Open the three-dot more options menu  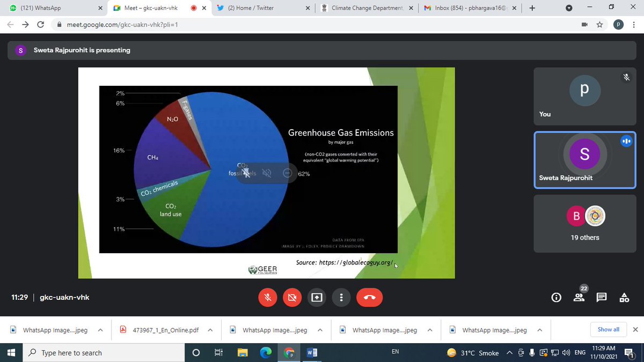[x=342, y=297]
